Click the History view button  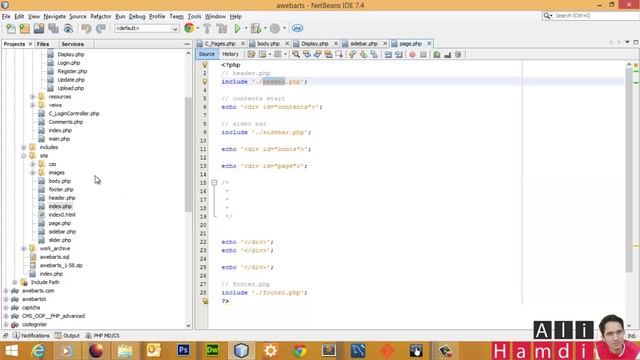click(x=230, y=54)
